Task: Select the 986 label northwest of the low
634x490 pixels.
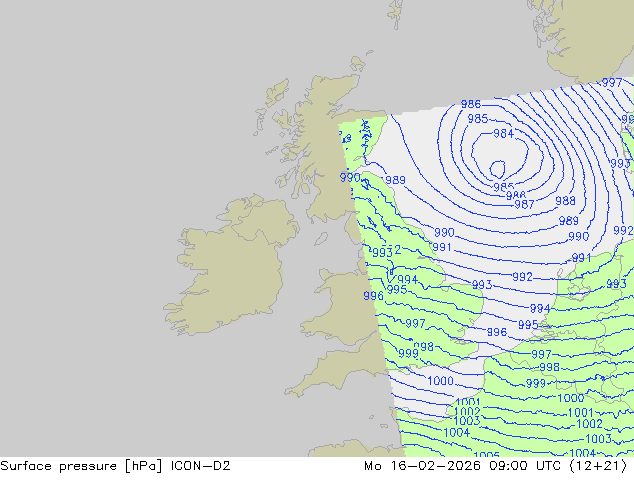Action: tap(471, 104)
